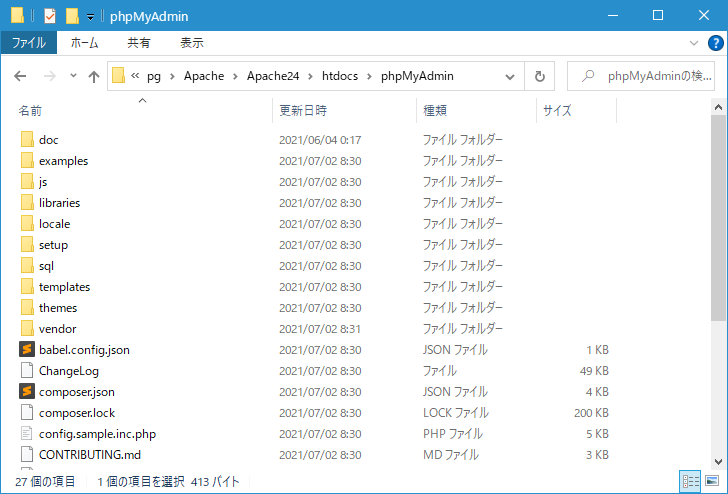The height and width of the screenshot is (494, 728).
Task: Open the ファイル menu tab
Action: tap(29, 43)
